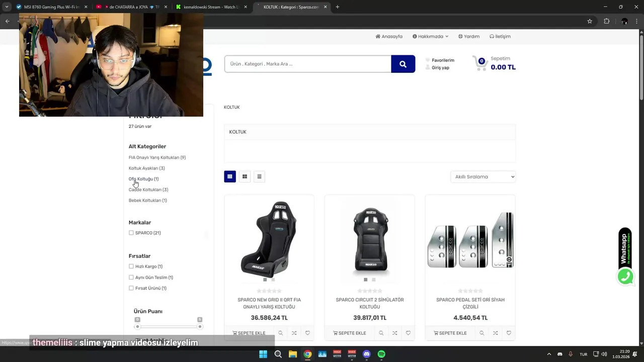This screenshot has height=362, width=644.
Task: Open Spotify from the taskbar
Action: pos(381,354)
